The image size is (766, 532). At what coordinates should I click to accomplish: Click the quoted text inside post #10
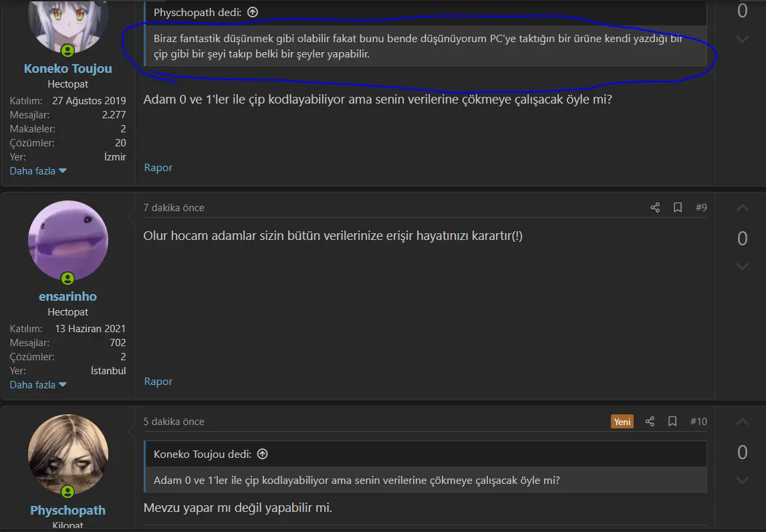[357, 481]
